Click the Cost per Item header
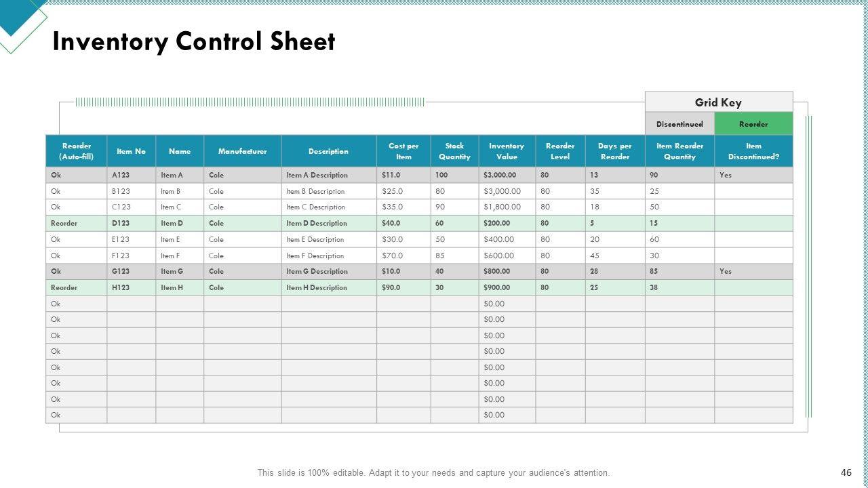This screenshot has width=868, height=488. (403, 151)
